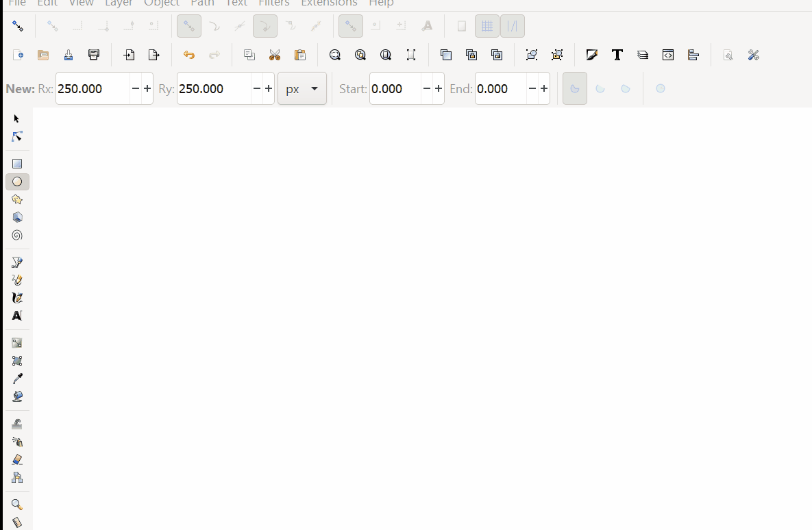The image size is (812, 530).
Task: Open the Layers dialog
Action: pos(643,55)
